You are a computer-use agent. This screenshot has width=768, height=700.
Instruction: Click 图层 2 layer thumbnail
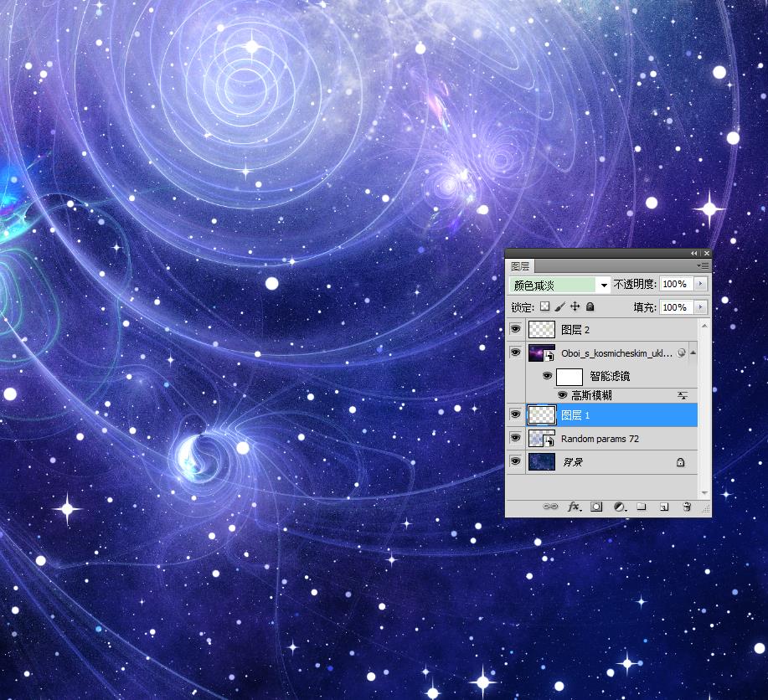tap(542, 330)
